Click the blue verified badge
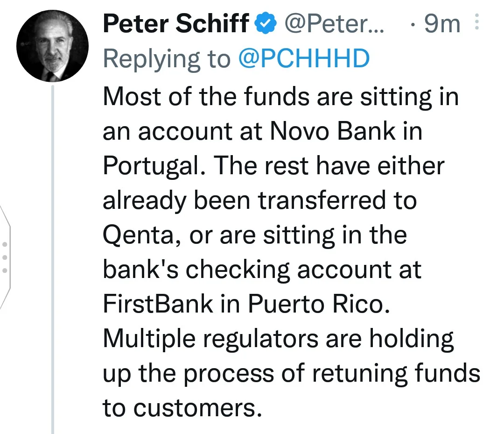504x434 pixels. (266, 23)
